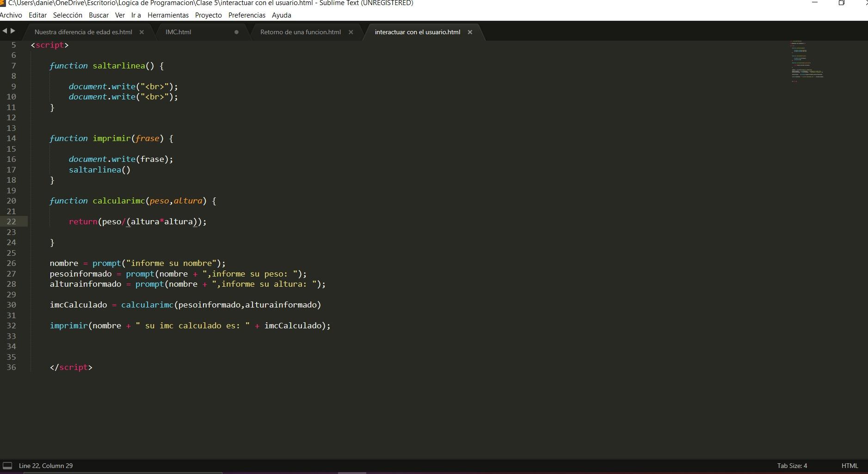Open the Selección menu
The width and height of the screenshot is (868, 474).
pos(68,15)
